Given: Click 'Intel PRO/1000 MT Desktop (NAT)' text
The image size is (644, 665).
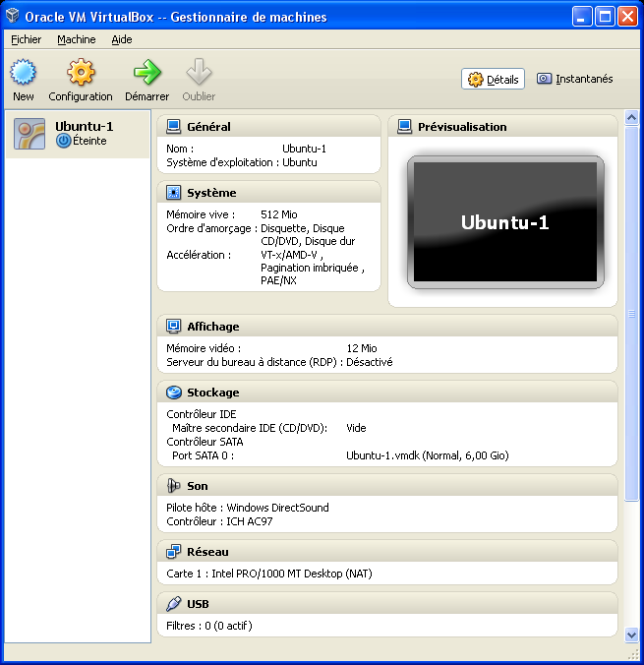Looking at the screenshot, I should [x=292, y=574].
